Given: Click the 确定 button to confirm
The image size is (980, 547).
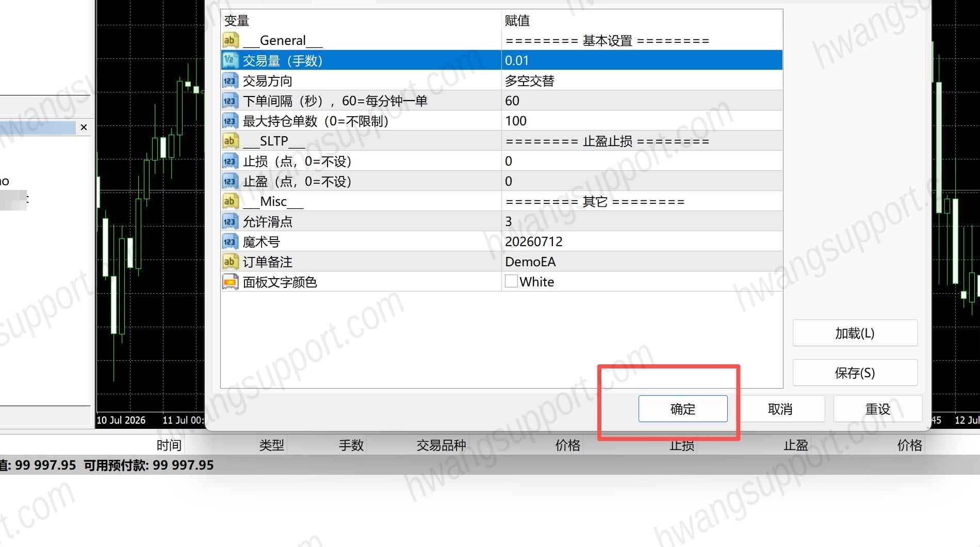Looking at the screenshot, I should click(x=683, y=409).
